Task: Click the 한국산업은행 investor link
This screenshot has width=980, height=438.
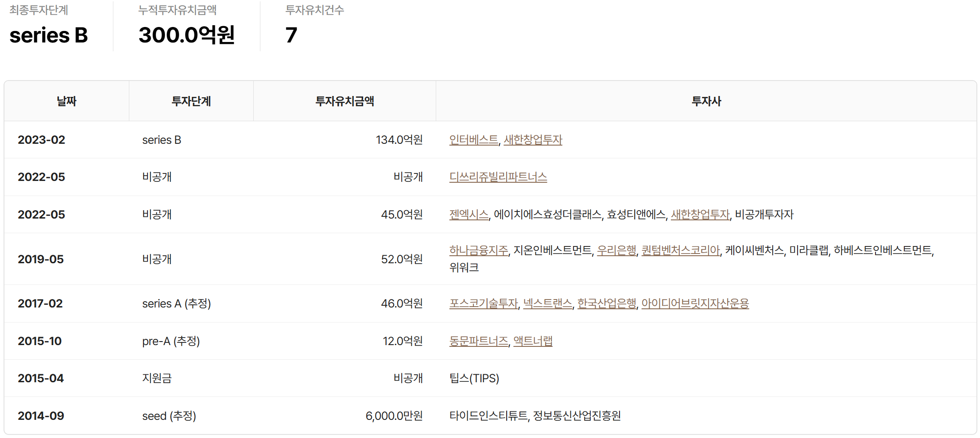Action: point(606,304)
